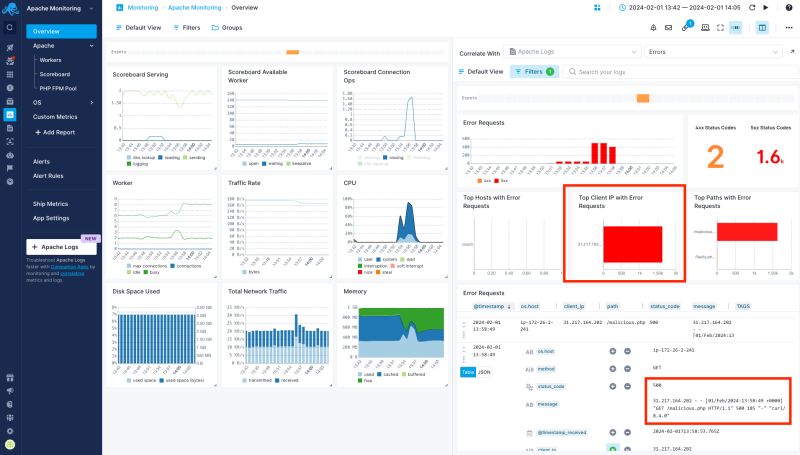Exclude the os.host value with minus icon
Screen dimensions: 800x455
coord(628,351)
